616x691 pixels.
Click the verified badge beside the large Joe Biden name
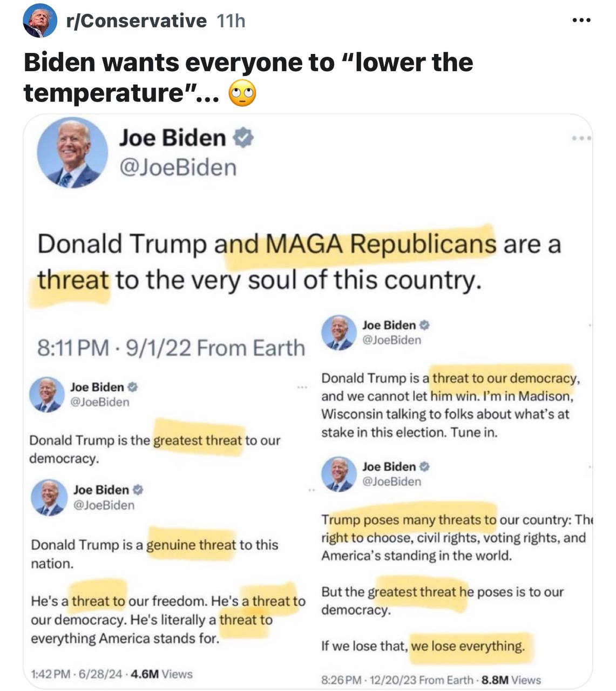click(243, 138)
